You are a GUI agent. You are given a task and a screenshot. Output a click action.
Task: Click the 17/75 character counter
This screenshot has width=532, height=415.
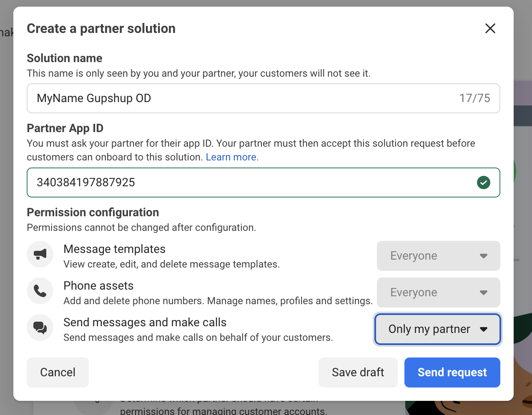click(475, 98)
